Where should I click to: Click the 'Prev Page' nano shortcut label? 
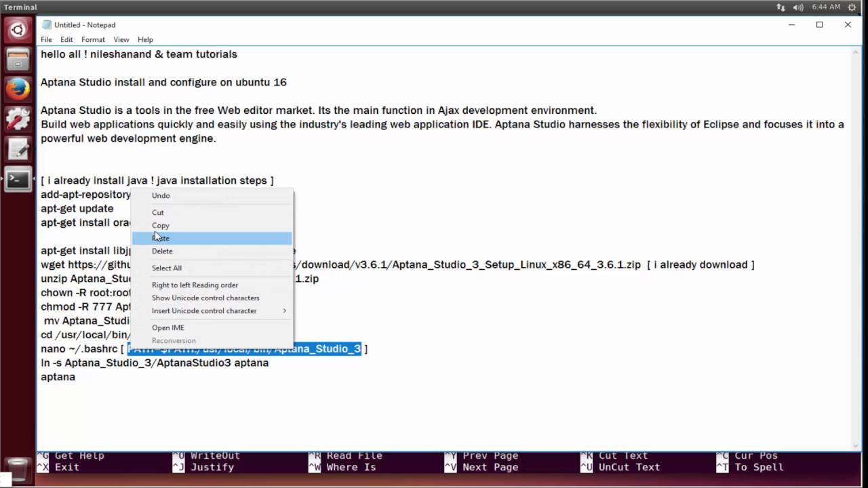coord(490,455)
